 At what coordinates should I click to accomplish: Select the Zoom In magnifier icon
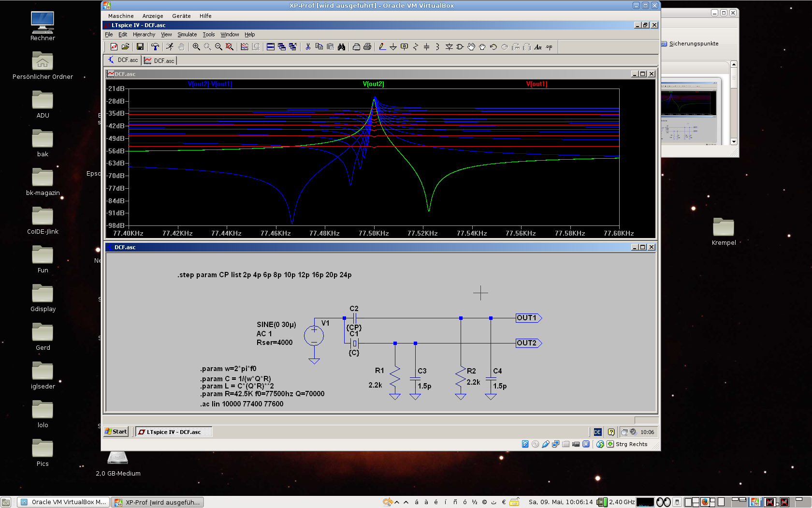point(196,47)
